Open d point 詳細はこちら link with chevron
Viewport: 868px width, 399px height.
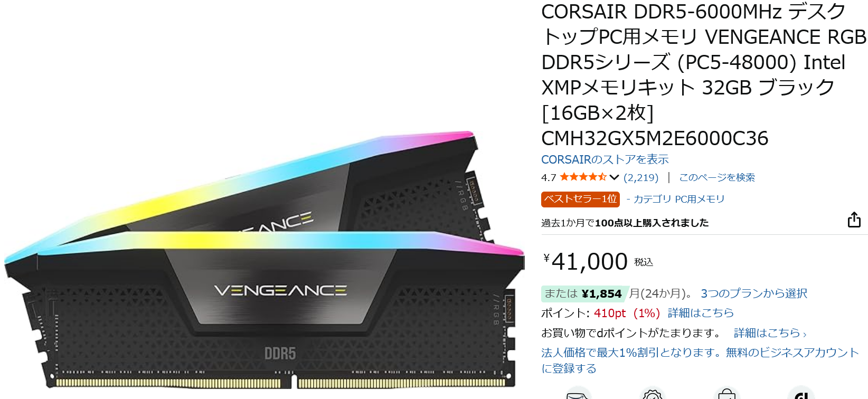770,333
